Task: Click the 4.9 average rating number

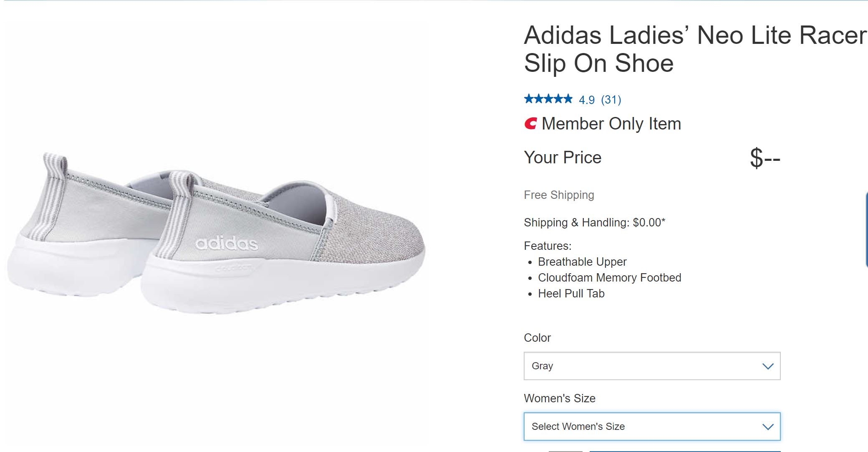Action: click(x=586, y=100)
